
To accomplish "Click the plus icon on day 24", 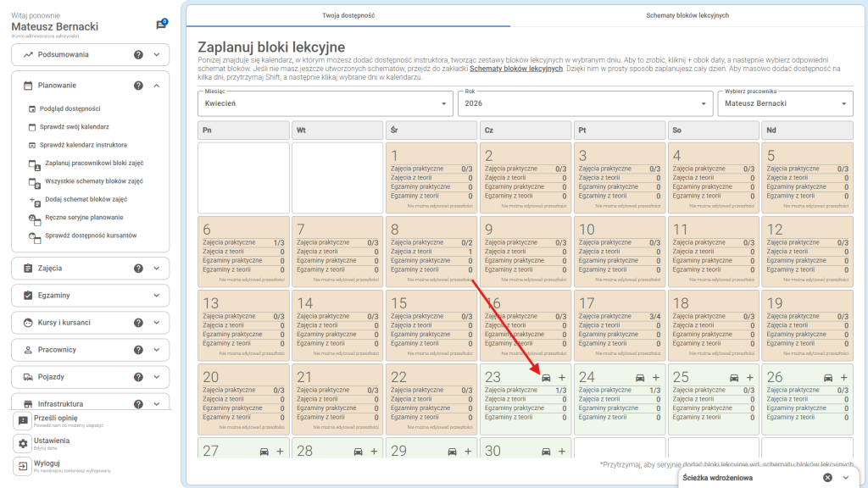I will coord(656,377).
